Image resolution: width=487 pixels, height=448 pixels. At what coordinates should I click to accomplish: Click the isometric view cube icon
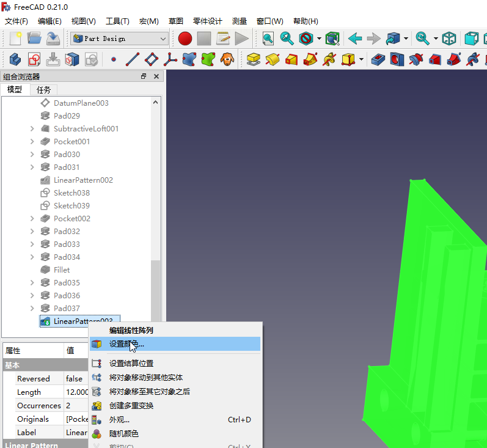coord(449,39)
